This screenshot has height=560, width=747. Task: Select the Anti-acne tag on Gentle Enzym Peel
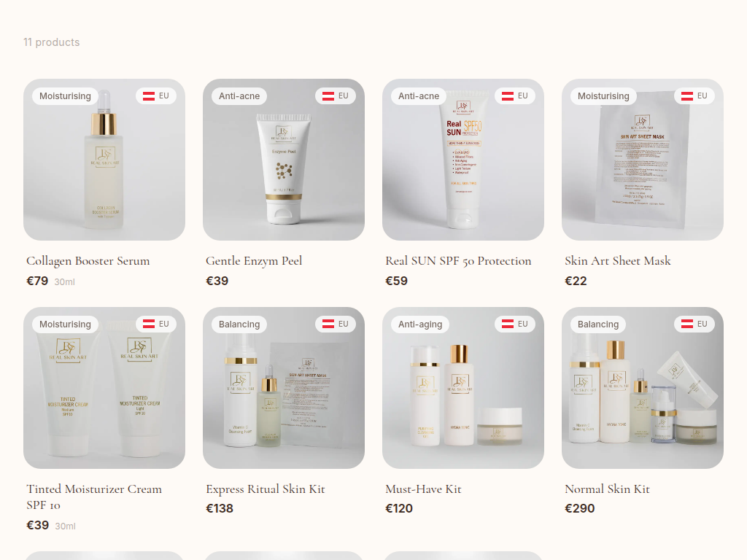(239, 96)
